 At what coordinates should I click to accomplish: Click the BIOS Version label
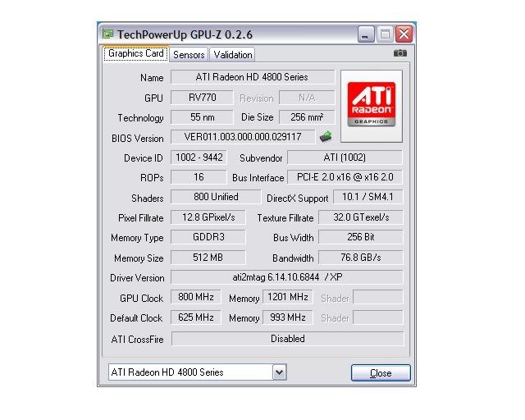tap(138, 139)
